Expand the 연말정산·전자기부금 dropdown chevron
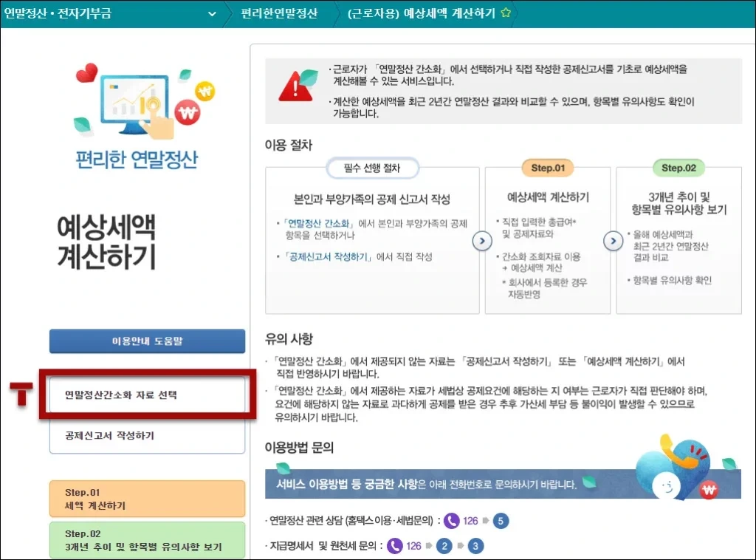The width and height of the screenshot is (756, 560). 212,13
